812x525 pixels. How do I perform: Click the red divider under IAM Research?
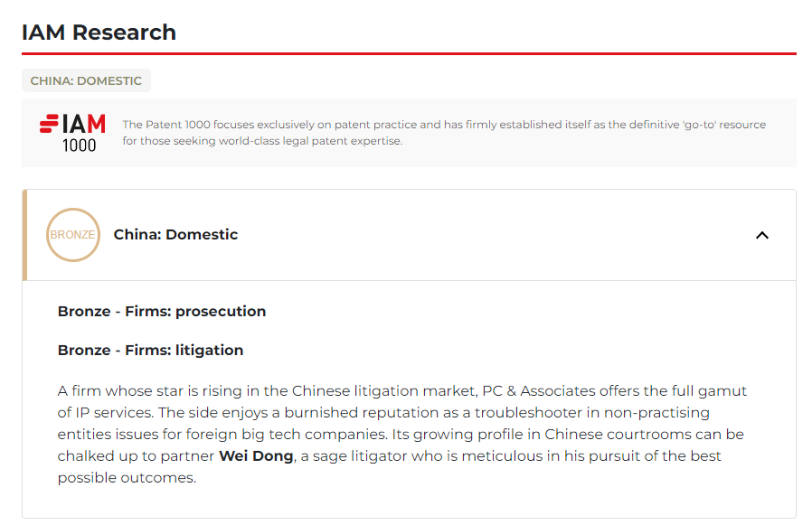click(x=409, y=53)
